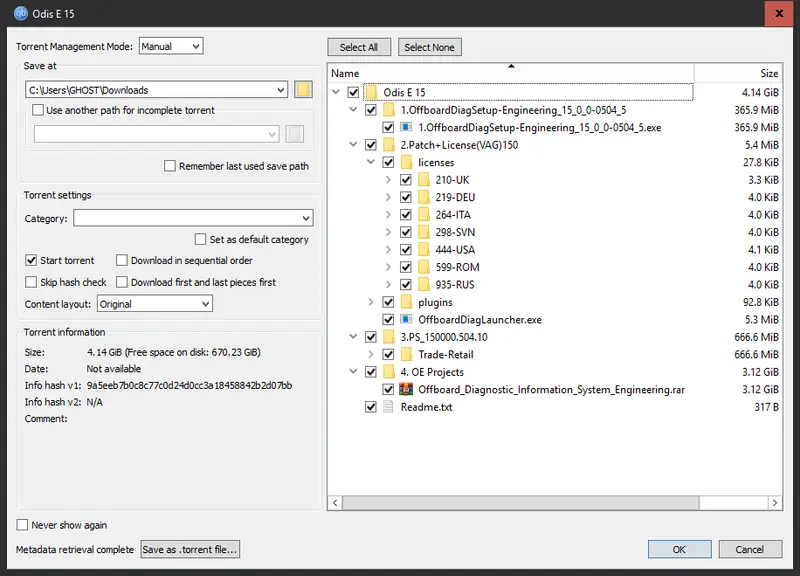Click the 2.Patch+License(VAG)150 folder icon
The width and height of the screenshot is (800, 576).
coord(389,145)
